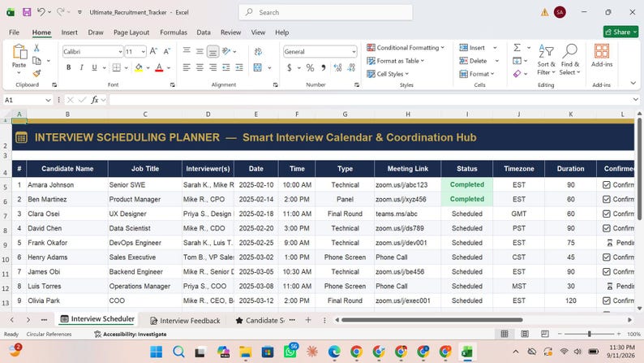The height and width of the screenshot is (363, 644).
Task: Click Accessibility: Investigate in status bar
Action: click(131, 335)
